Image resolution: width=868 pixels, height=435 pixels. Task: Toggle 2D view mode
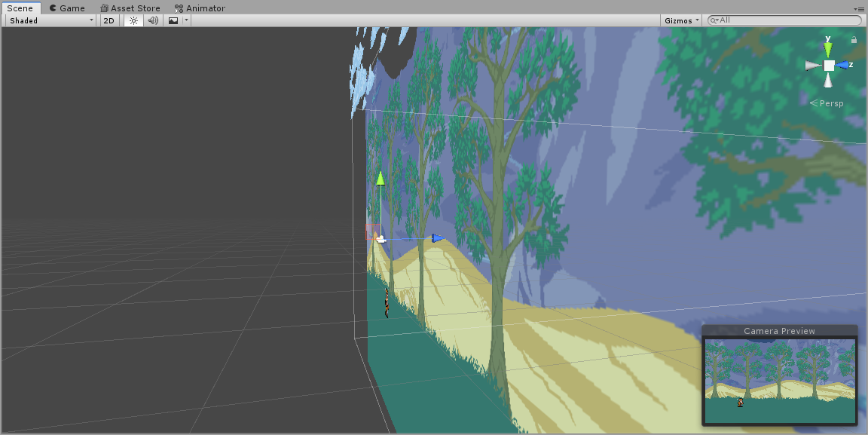[108, 20]
